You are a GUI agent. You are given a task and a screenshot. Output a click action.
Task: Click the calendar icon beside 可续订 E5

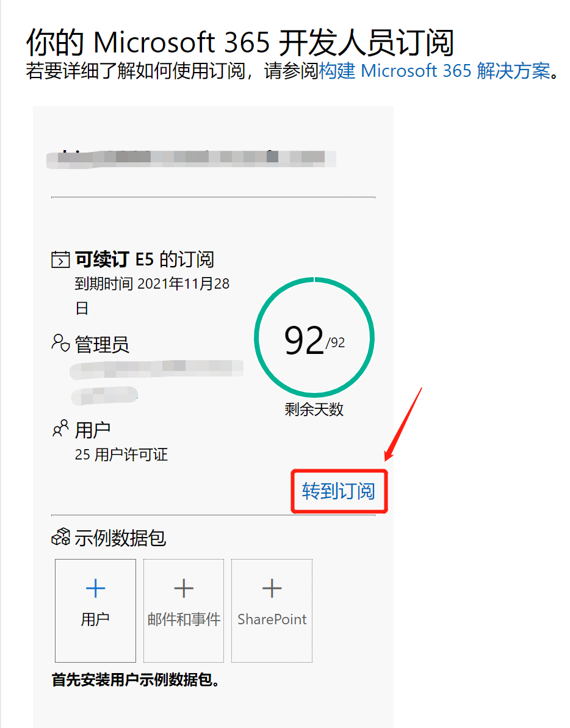point(60,259)
